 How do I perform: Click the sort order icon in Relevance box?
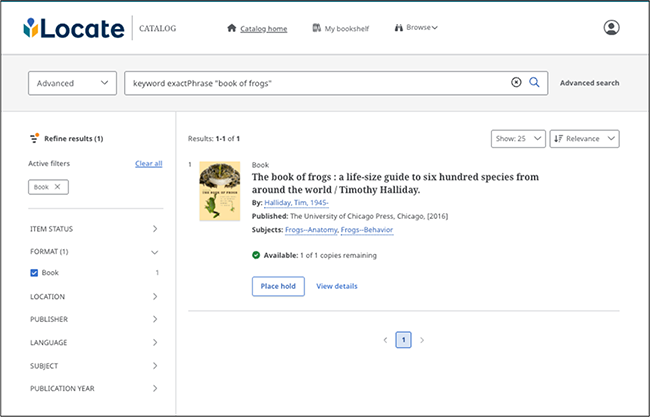pos(558,138)
